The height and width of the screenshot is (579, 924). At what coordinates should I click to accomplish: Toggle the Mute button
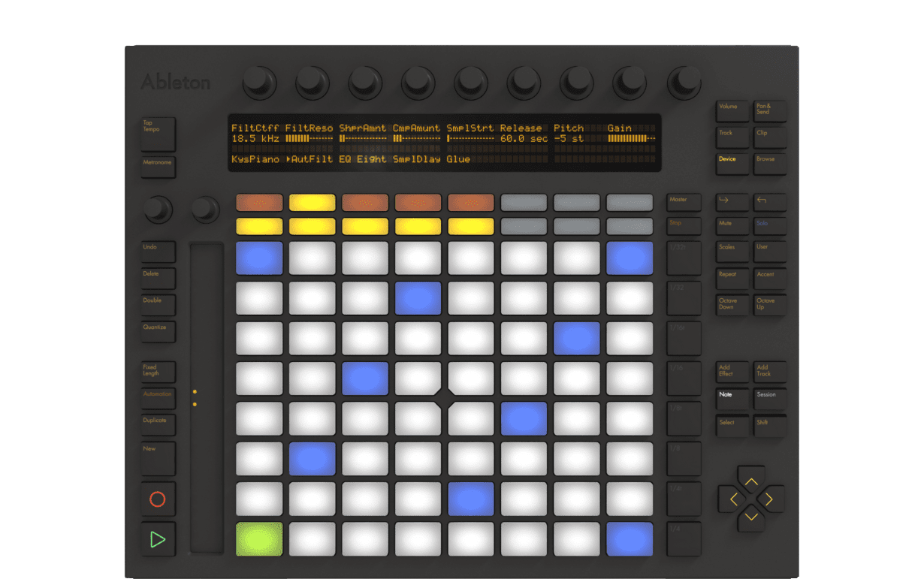[732, 226]
